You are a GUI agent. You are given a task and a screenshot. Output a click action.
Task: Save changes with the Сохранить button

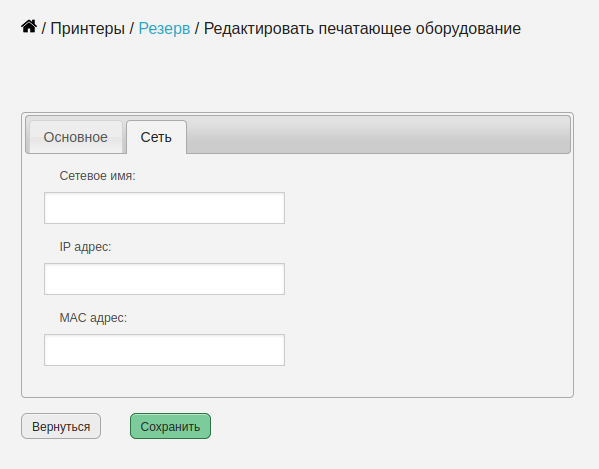(170, 426)
